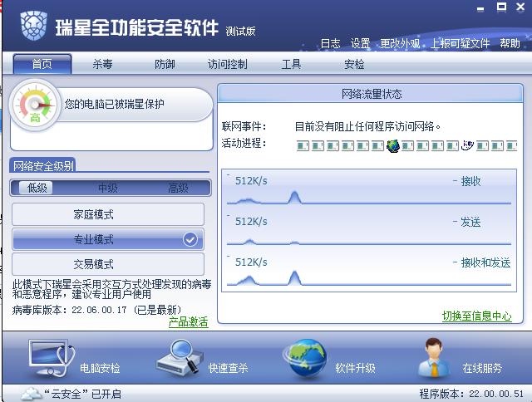This screenshot has height=402, width=532.
Task: Click the program version 22.00.00.51
Action: (496, 394)
